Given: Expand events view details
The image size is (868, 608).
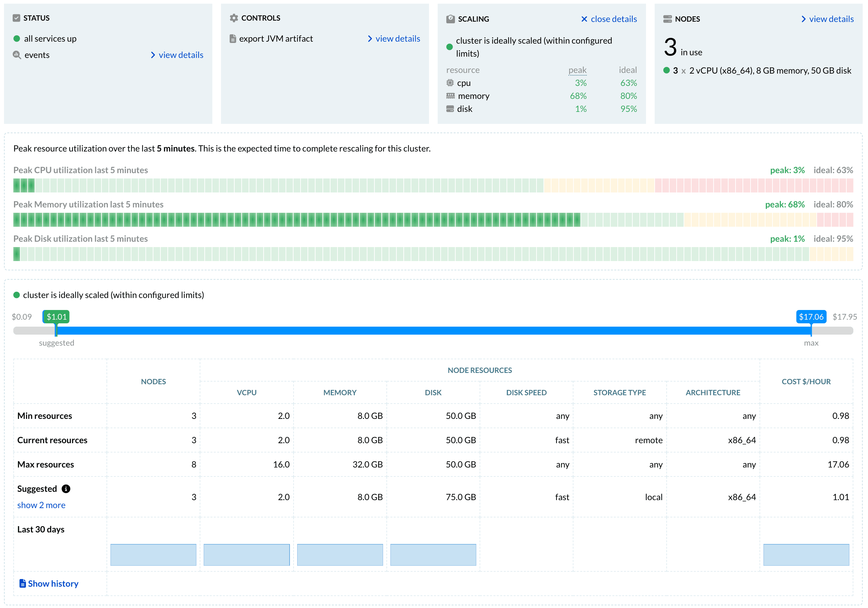Looking at the screenshot, I should [177, 55].
